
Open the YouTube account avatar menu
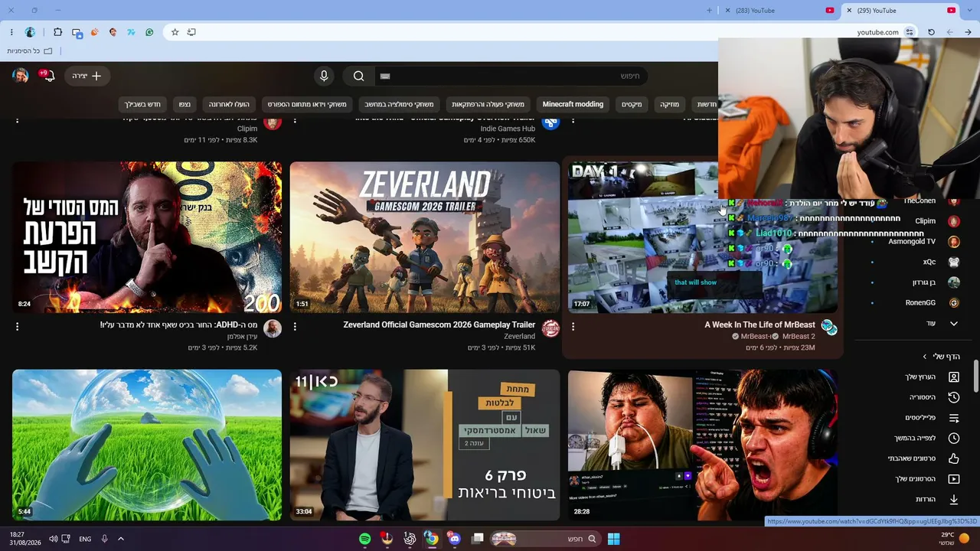tap(21, 76)
